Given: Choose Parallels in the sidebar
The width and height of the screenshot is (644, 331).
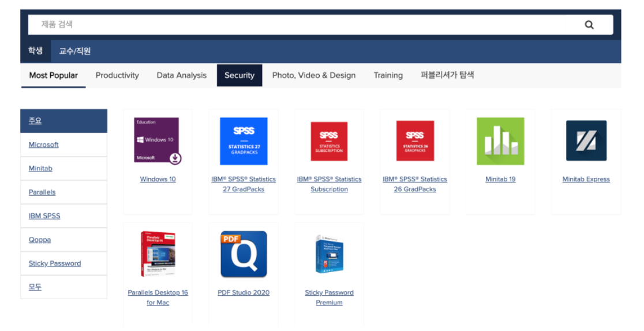Looking at the screenshot, I should 63,192.
